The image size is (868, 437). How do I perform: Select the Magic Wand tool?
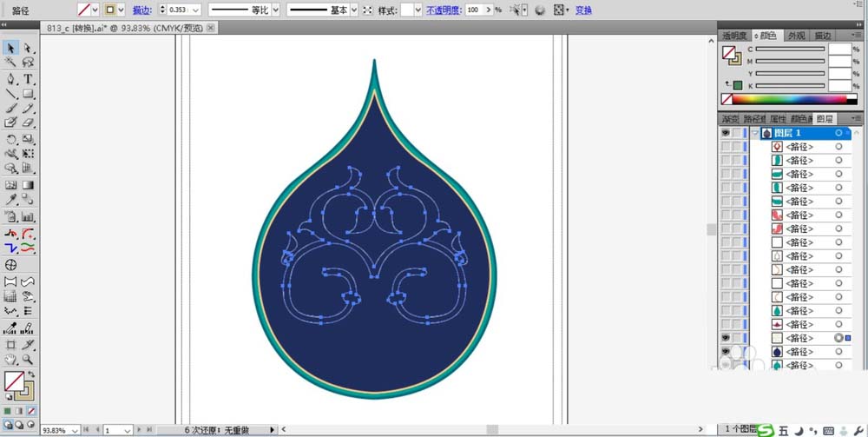pos(10,62)
